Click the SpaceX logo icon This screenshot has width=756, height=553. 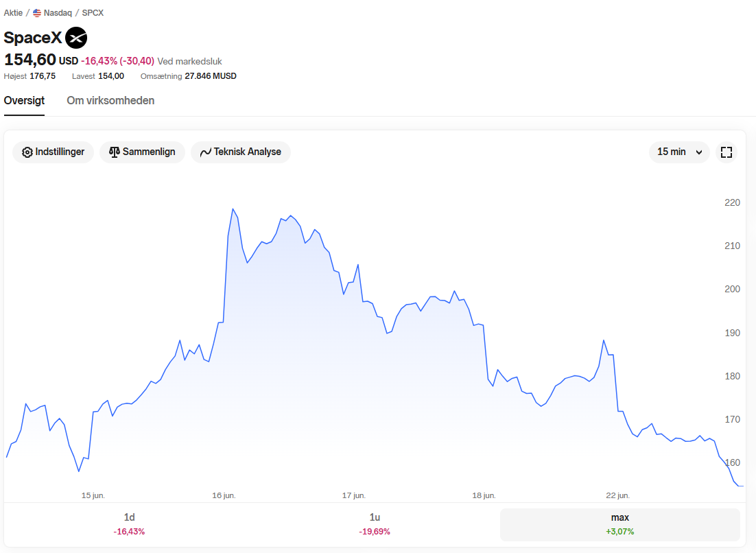click(x=76, y=38)
